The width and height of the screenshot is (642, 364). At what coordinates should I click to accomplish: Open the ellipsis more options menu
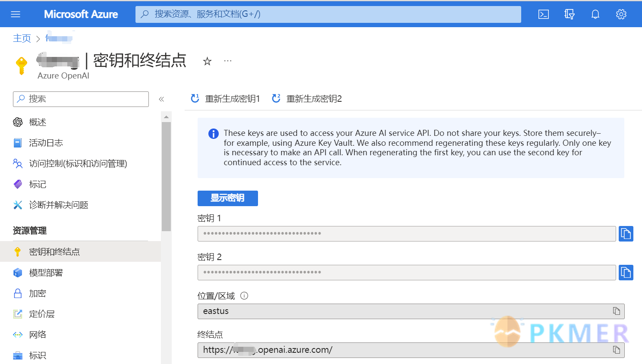[x=228, y=61]
